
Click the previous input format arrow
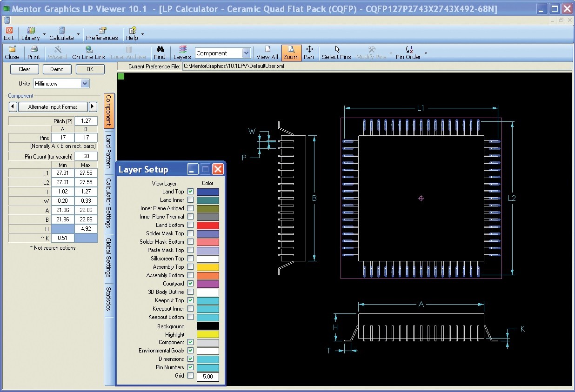(x=13, y=107)
